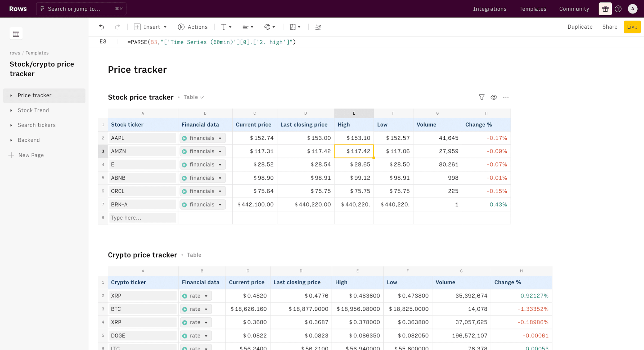644x350 pixels.
Task: Open the three-dot more options menu
Action: tap(506, 97)
